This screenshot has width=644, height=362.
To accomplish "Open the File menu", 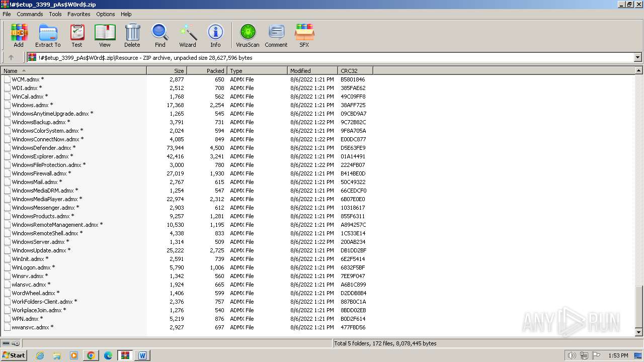I will [7, 14].
